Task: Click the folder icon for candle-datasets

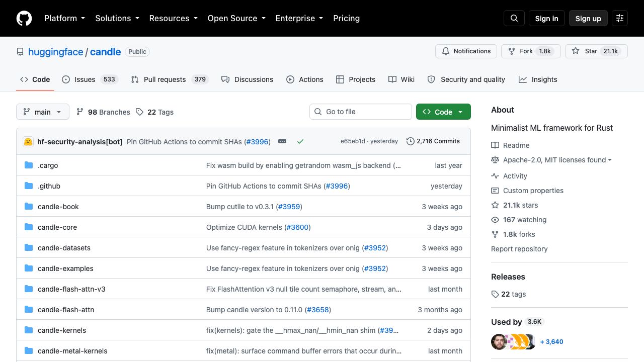Action: point(29,247)
